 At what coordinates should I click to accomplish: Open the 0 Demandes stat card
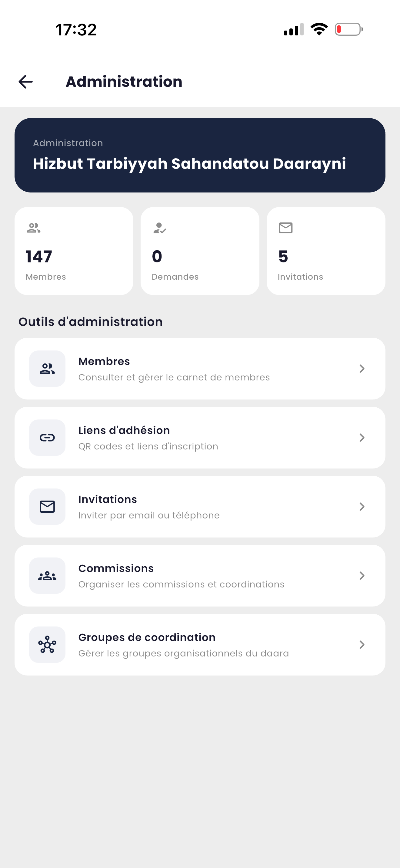click(200, 252)
